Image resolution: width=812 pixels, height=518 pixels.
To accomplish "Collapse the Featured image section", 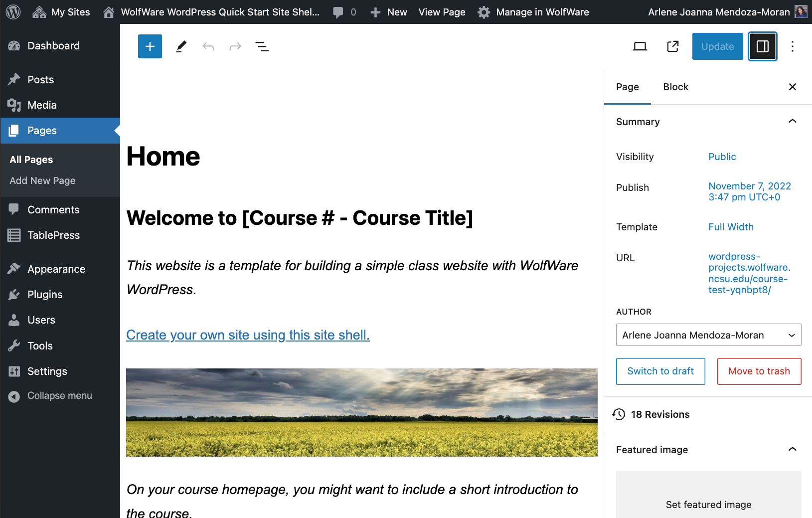I will (792, 449).
